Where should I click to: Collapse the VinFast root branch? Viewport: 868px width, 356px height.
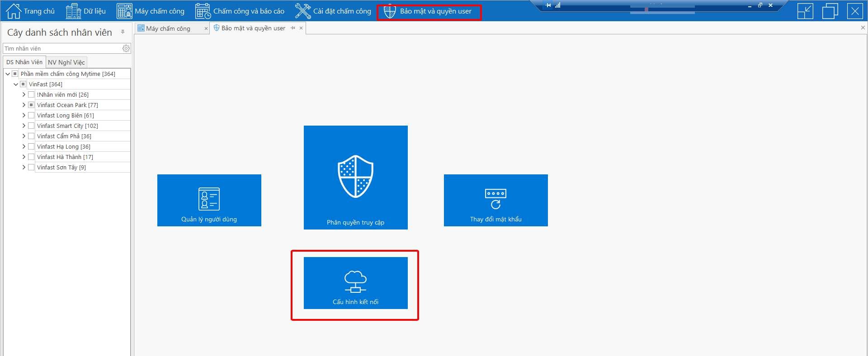tap(16, 84)
